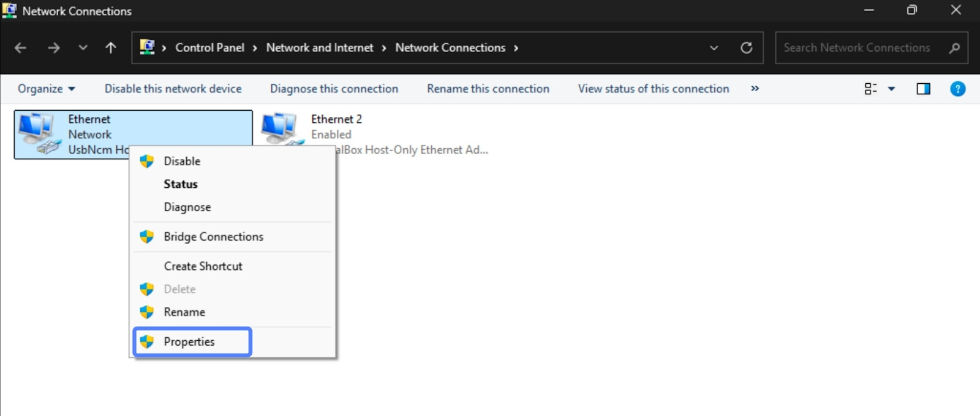Click the Forward navigation arrow

click(54, 48)
